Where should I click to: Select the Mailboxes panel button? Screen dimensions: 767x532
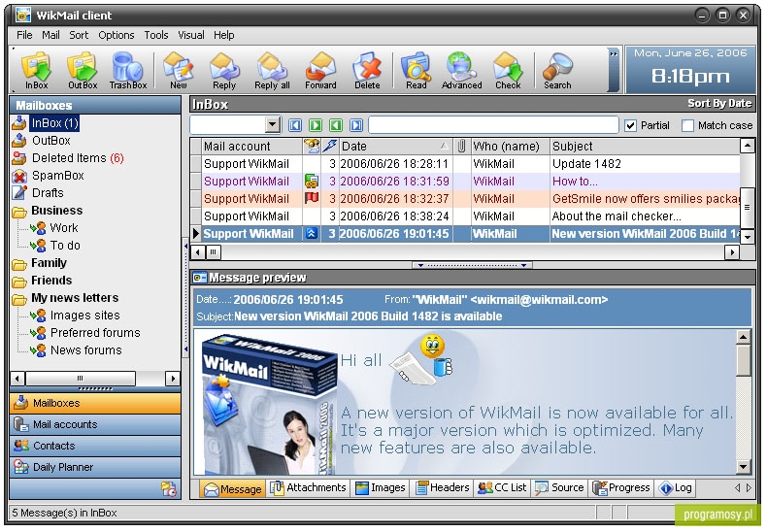point(95,403)
